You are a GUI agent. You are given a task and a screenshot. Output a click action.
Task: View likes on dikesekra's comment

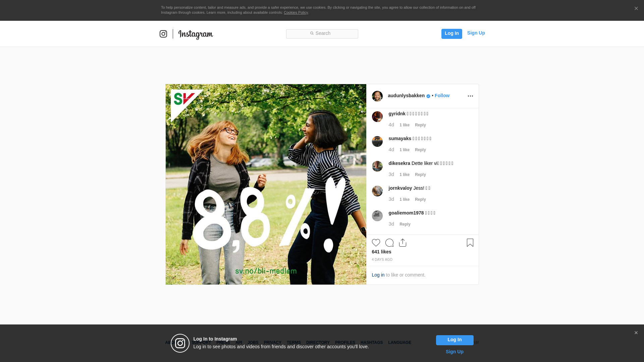405,175
